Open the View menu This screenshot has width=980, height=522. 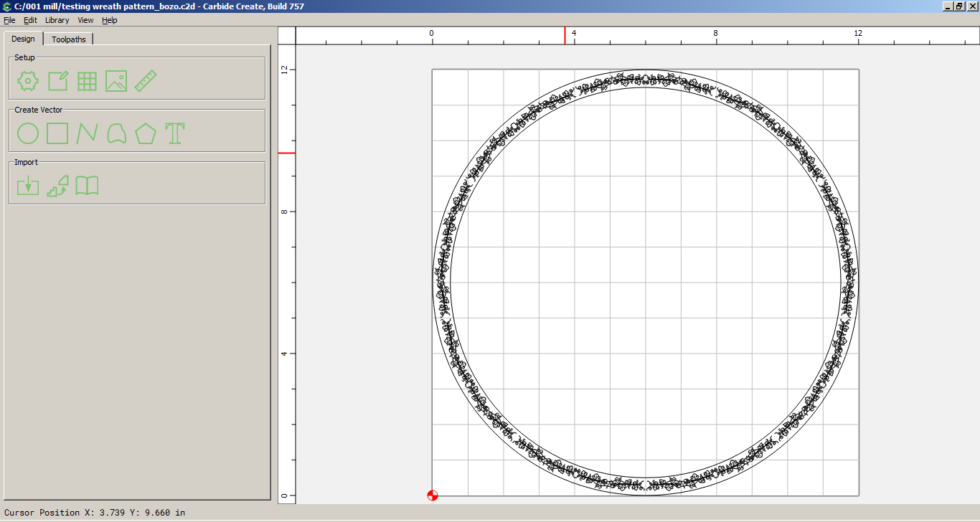(85, 20)
